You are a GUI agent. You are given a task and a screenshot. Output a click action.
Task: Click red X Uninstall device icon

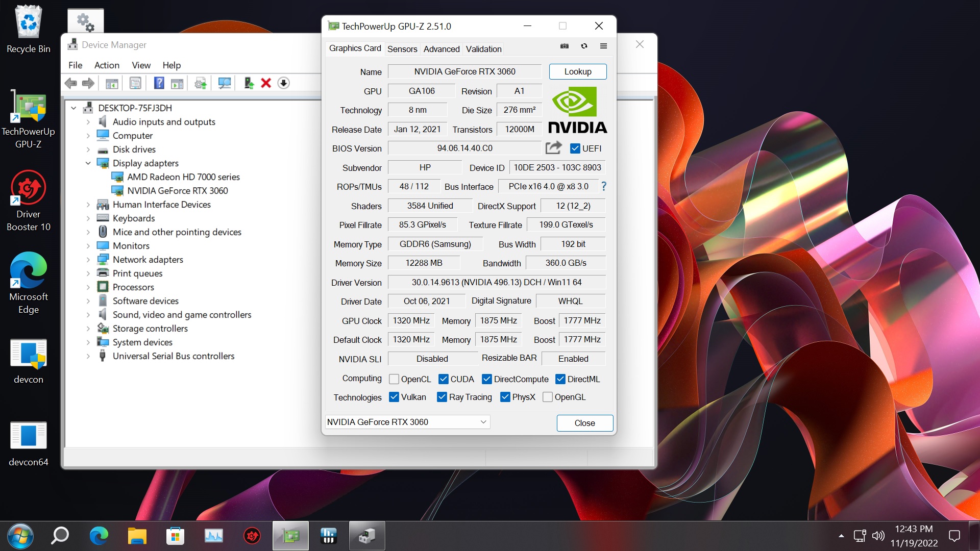[x=266, y=83]
